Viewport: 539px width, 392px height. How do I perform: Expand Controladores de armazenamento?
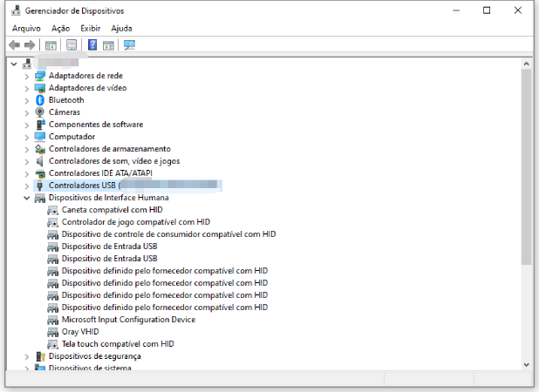pyautogui.click(x=27, y=149)
